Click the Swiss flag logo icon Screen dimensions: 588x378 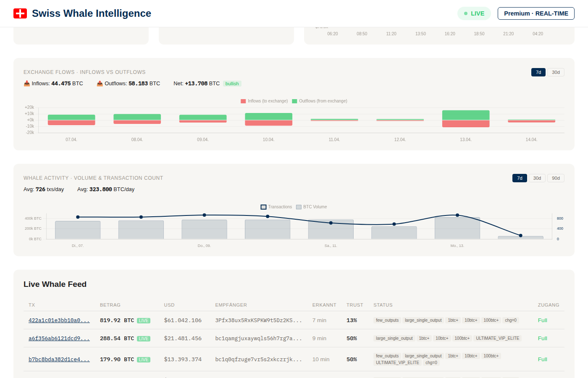pyautogui.click(x=20, y=13)
